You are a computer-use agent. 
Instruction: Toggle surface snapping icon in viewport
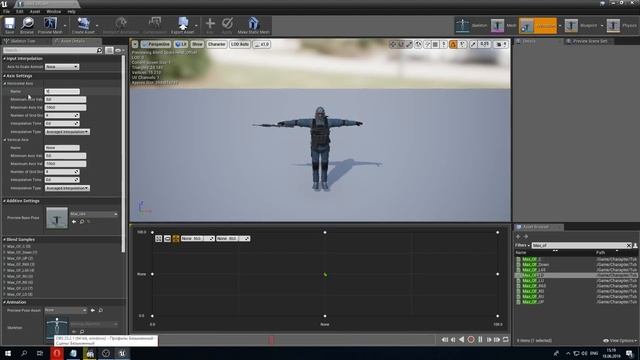point(427,44)
